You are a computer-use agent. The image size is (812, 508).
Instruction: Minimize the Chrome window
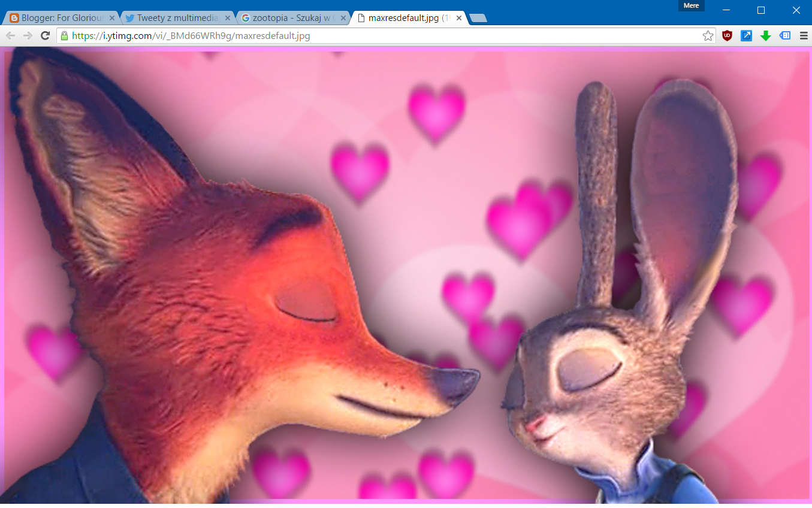[x=726, y=10]
